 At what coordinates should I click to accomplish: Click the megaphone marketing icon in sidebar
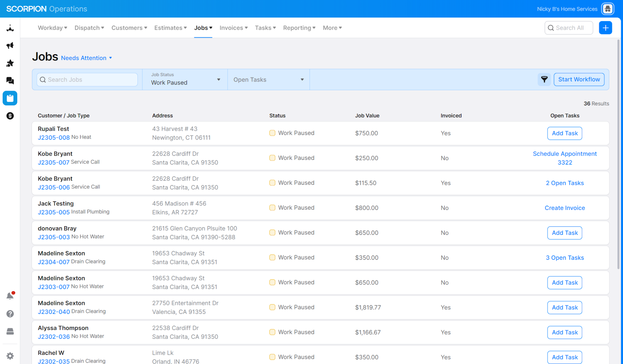click(x=10, y=45)
